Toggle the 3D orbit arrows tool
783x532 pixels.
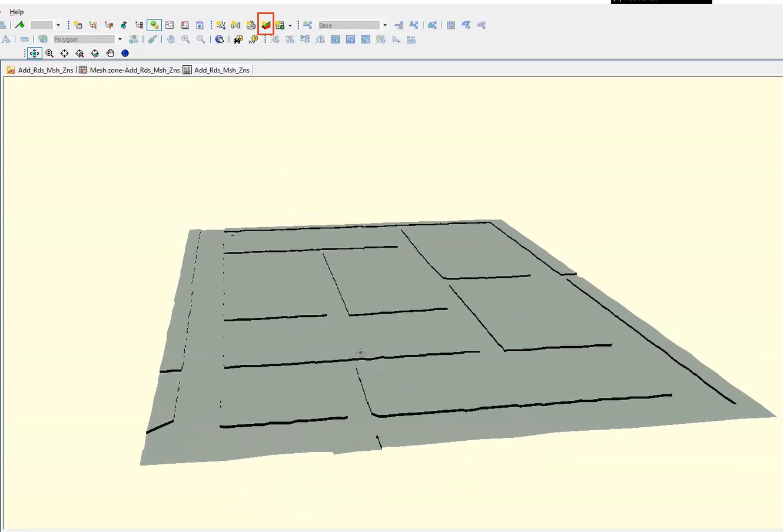[34, 53]
